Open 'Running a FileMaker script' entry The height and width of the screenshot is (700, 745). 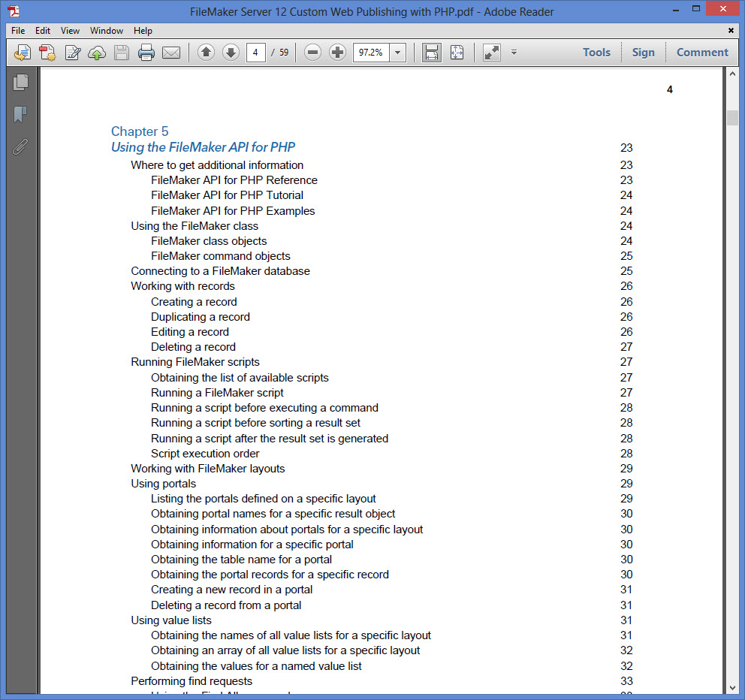(x=217, y=393)
